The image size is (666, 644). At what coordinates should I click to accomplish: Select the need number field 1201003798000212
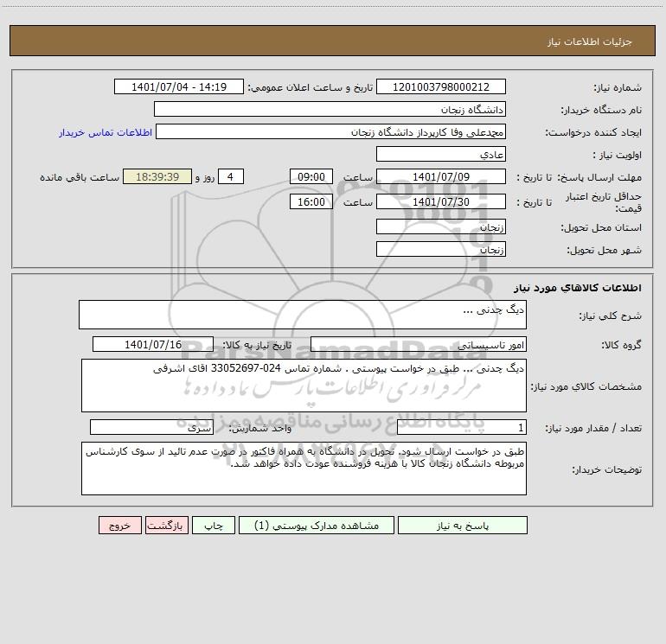pyautogui.click(x=441, y=86)
